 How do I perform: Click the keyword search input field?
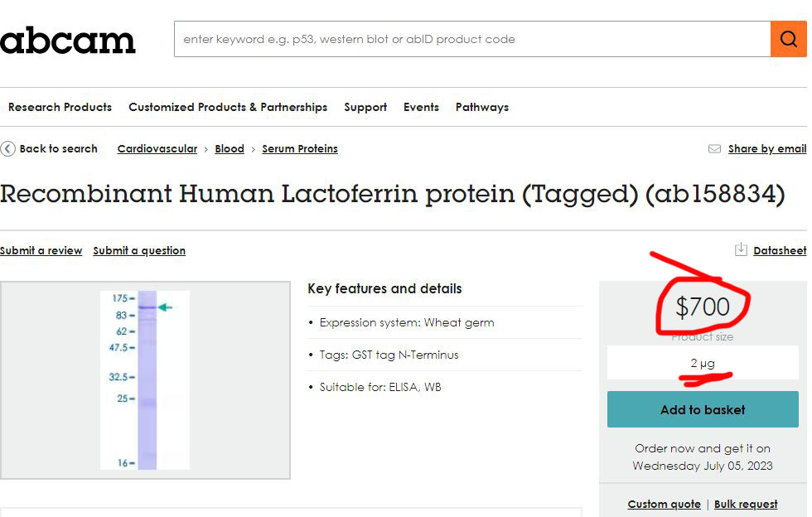click(472, 39)
